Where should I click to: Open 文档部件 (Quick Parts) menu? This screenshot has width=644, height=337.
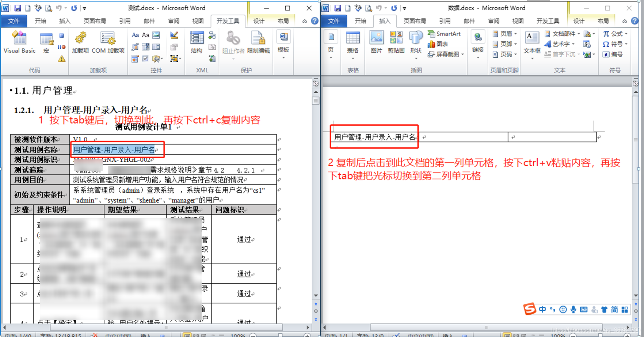[562, 34]
